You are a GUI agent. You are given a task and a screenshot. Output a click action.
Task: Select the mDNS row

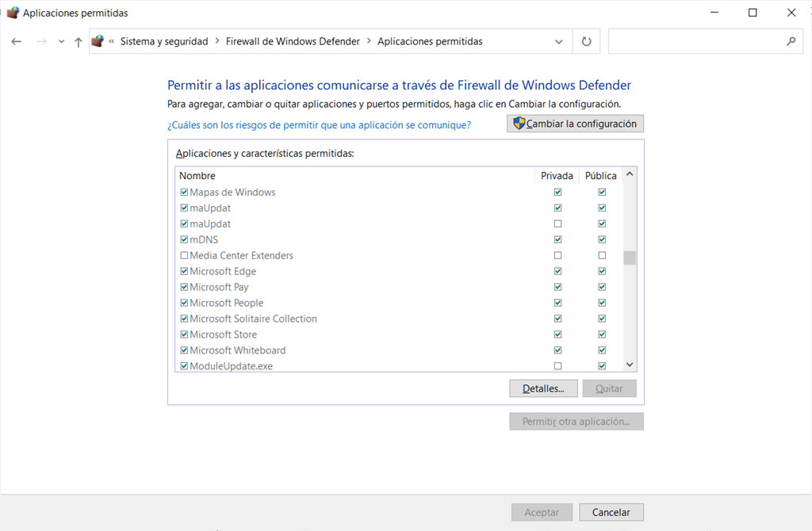click(x=400, y=239)
